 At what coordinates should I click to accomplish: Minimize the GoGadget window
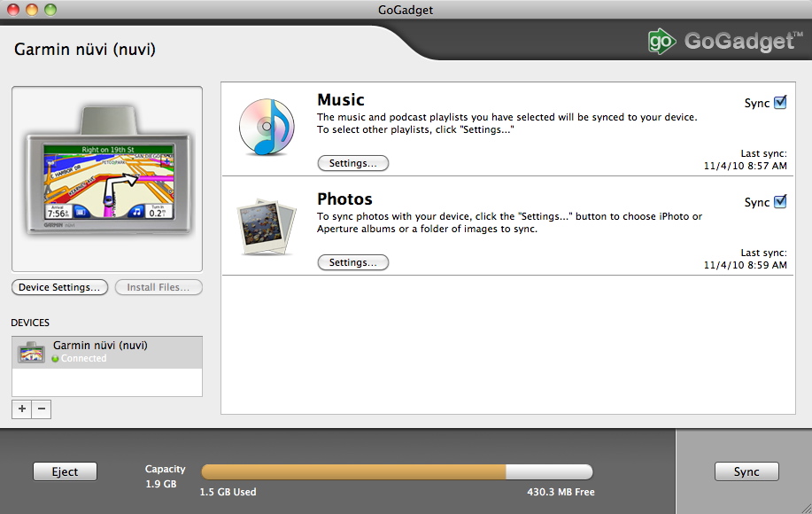[x=32, y=10]
